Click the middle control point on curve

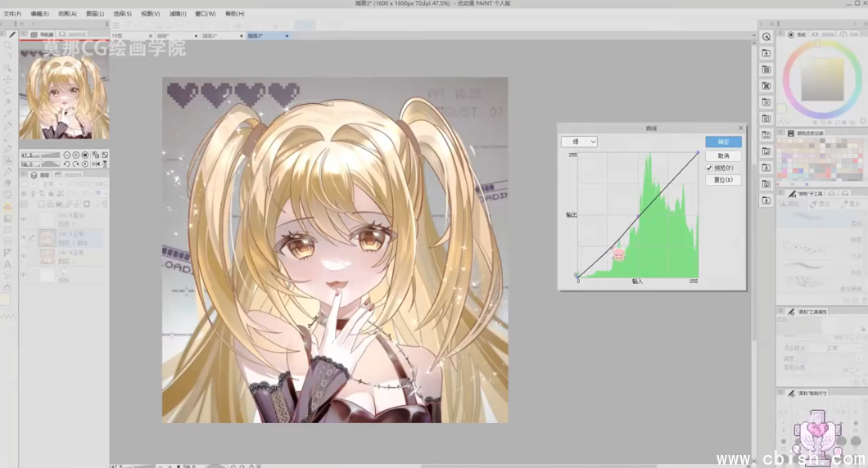click(x=638, y=215)
